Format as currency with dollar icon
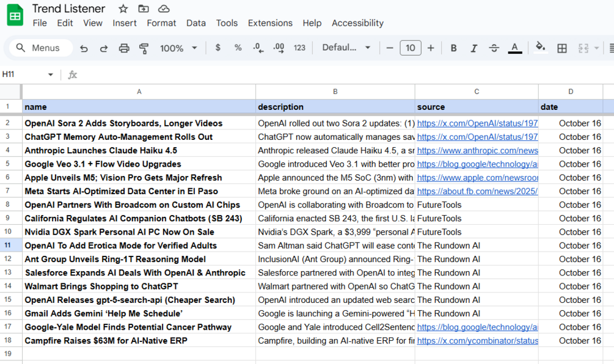 [x=218, y=48]
